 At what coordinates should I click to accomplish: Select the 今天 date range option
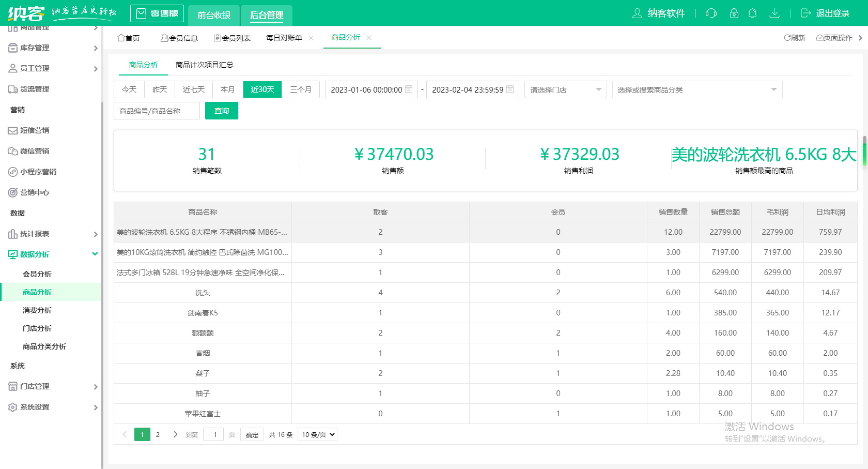click(x=129, y=89)
